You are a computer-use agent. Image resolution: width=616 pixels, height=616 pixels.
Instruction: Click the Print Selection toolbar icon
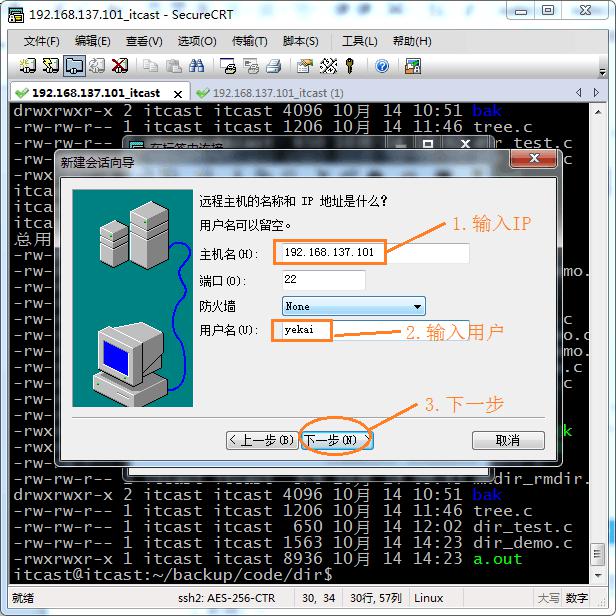pyautogui.click(x=251, y=66)
